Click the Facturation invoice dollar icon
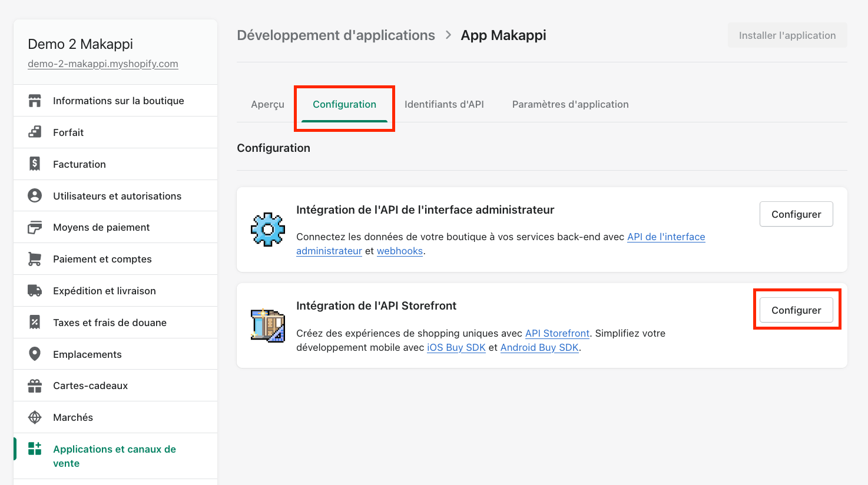This screenshot has width=868, height=485. click(x=35, y=164)
